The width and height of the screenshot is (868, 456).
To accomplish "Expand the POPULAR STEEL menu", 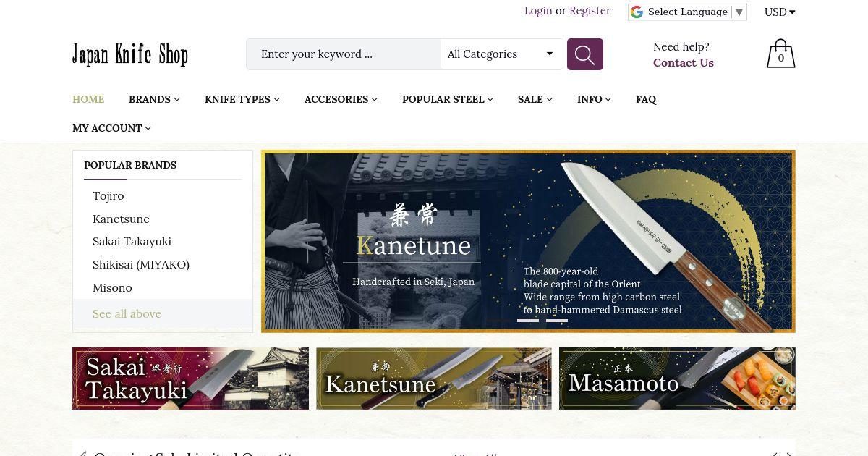I will pos(447,99).
